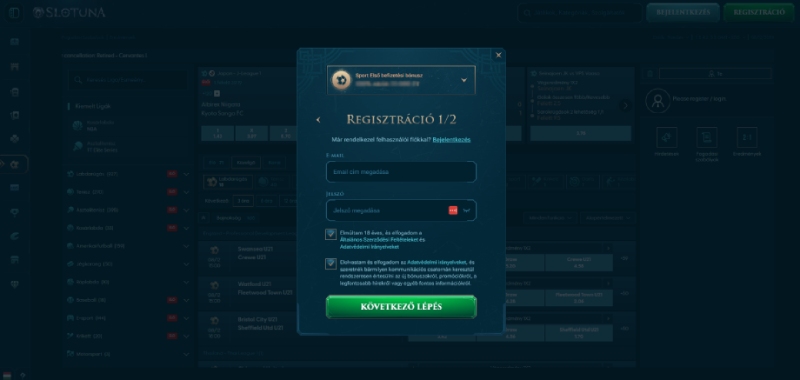Toggle the sidebar panel icon at top-left

14,13
